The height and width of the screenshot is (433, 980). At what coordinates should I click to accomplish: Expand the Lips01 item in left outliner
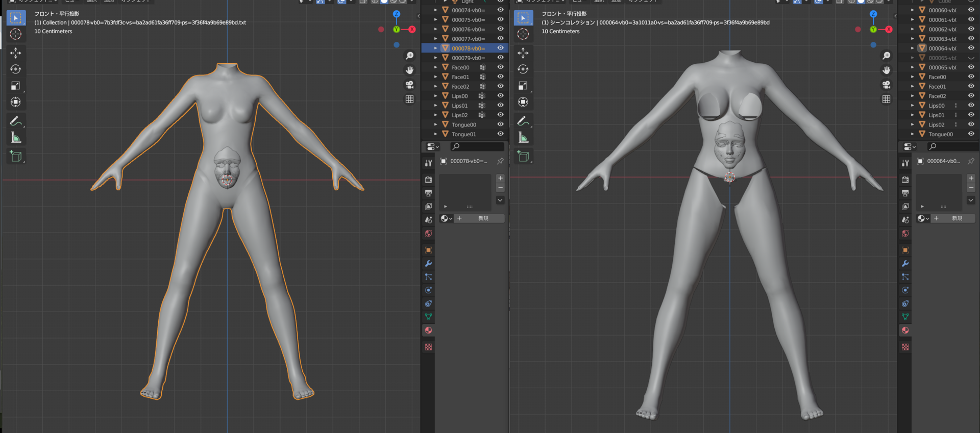(x=435, y=106)
